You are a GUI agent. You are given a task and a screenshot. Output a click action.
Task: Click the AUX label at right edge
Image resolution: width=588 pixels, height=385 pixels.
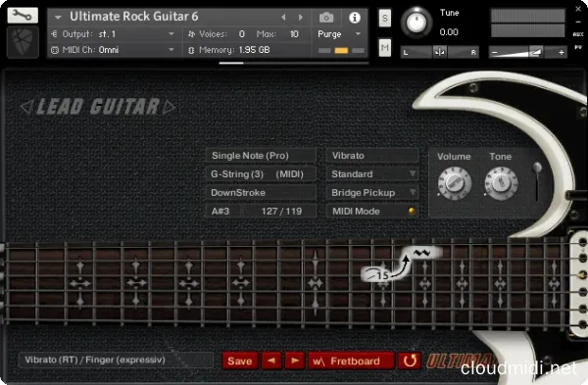(x=578, y=34)
